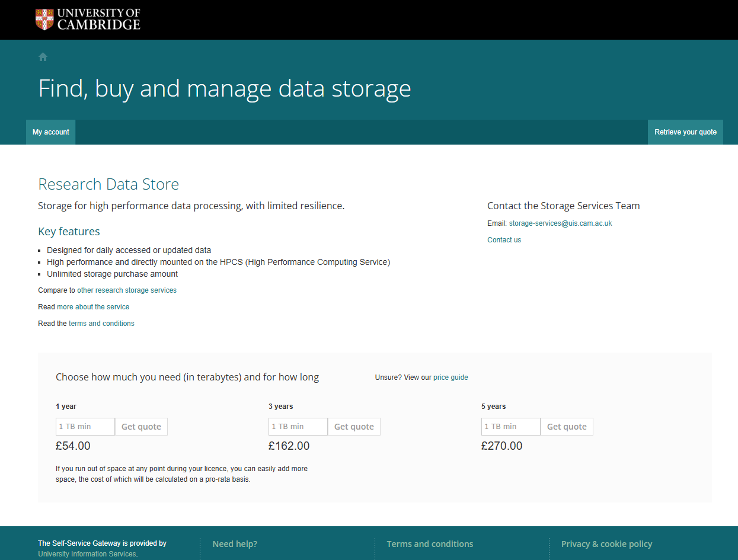Click the HPCS High Performance Computing bullet
The width and height of the screenshot is (738, 560).
coord(219,262)
